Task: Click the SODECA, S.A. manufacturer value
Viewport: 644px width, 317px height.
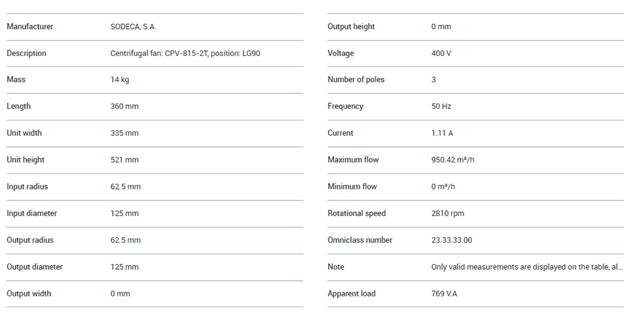Action: point(133,26)
